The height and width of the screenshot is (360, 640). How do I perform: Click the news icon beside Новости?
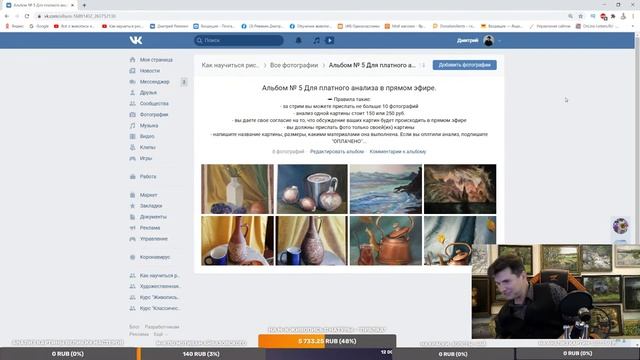(x=132, y=71)
